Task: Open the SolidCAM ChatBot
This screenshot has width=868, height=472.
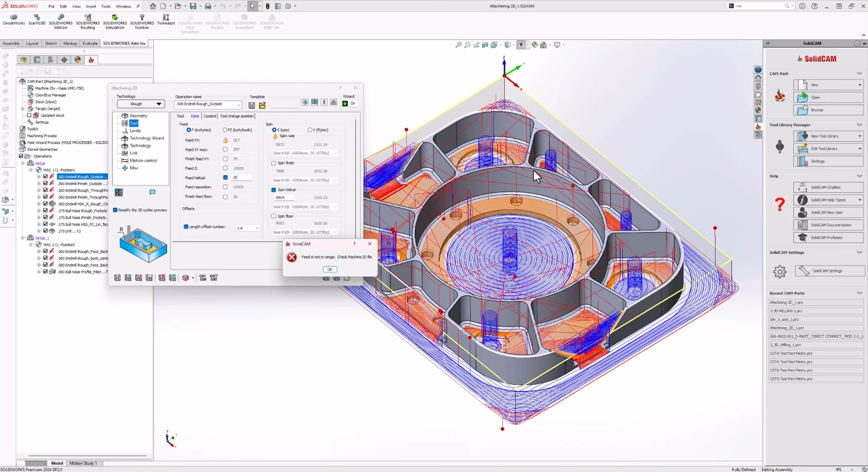Action: pos(828,187)
